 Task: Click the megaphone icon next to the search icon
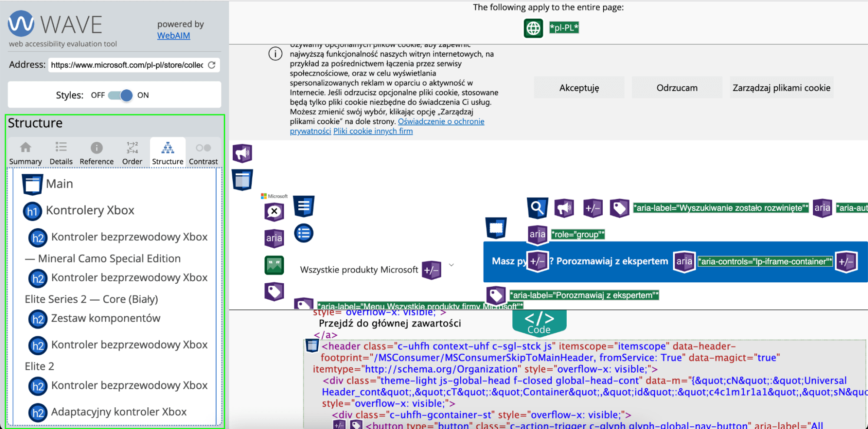coord(564,208)
